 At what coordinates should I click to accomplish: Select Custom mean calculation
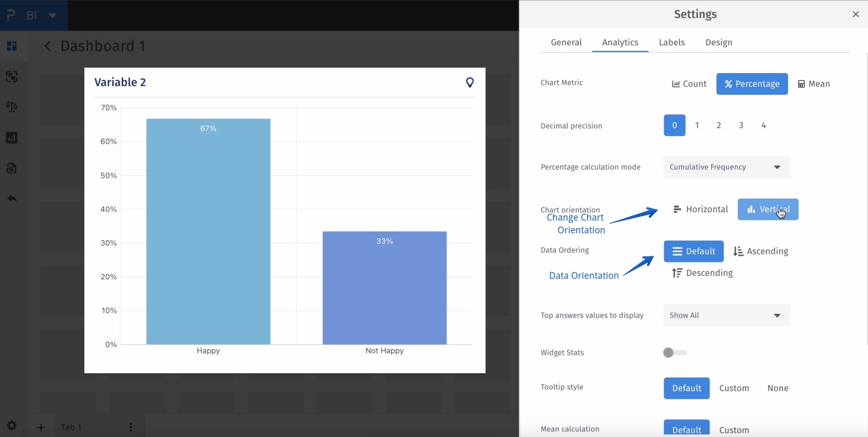tap(734, 430)
